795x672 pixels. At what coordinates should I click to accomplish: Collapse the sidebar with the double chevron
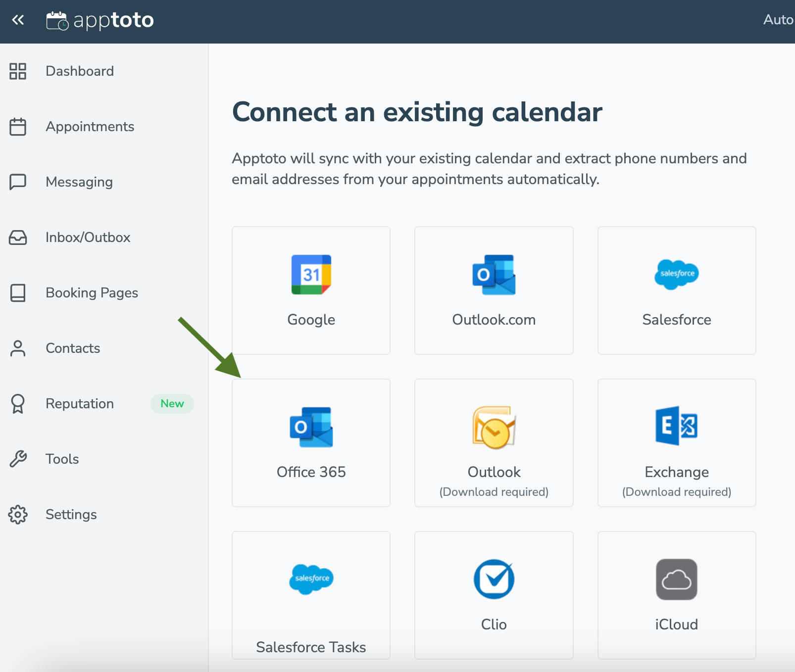point(18,20)
